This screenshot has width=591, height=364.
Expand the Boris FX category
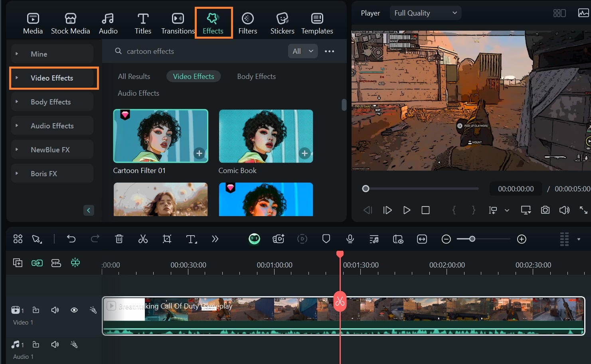(x=52, y=173)
